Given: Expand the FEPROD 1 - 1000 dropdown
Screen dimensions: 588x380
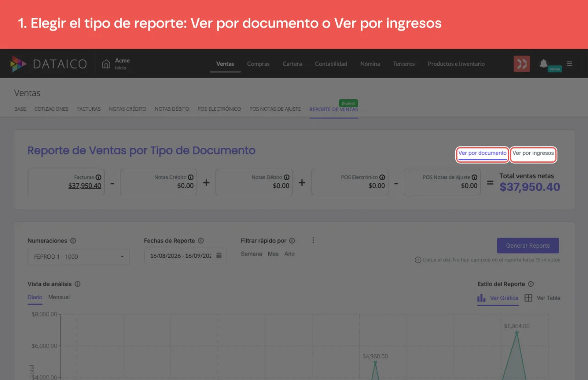Looking at the screenshot, I should tap(79, 256).
